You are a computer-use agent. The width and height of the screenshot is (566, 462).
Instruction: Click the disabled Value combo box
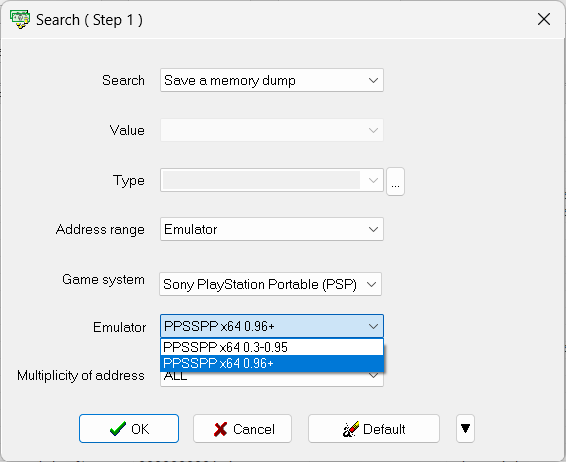tap(271, 130)
